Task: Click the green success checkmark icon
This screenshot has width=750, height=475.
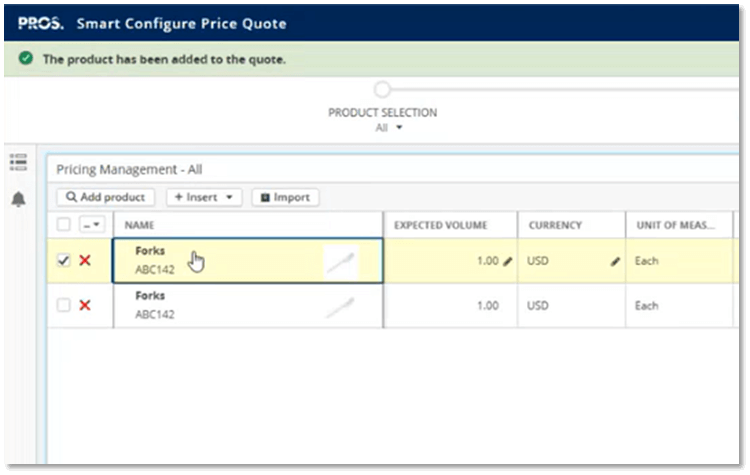Action: pos(26,59)
